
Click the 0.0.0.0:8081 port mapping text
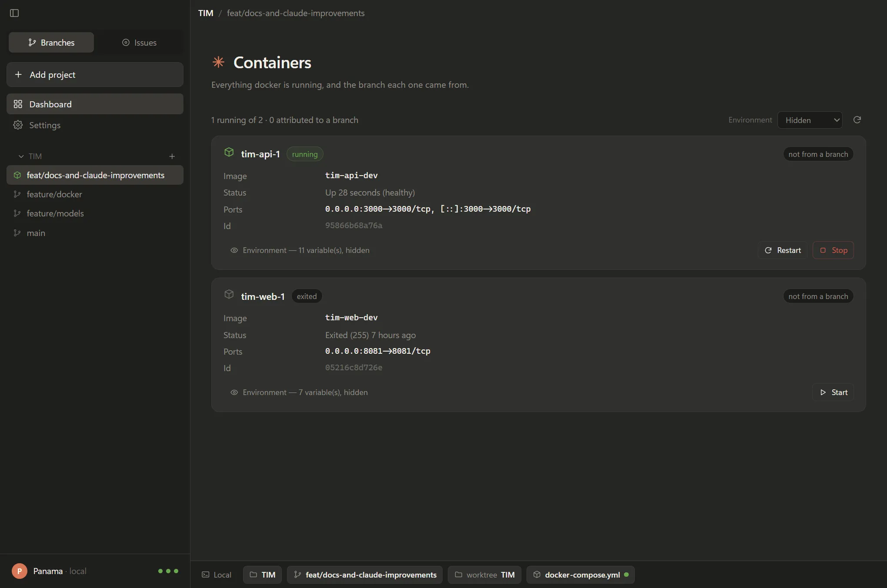(x=378, y=351)
